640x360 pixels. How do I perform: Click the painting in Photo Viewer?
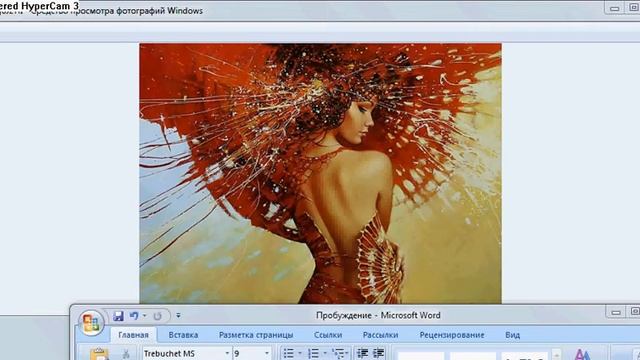click(x=320, y=173)
